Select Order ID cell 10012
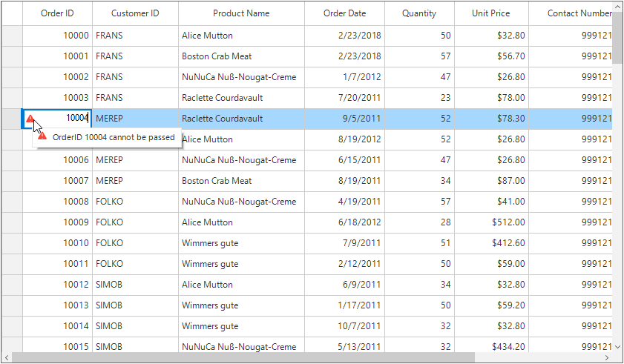The height and width of the screenshot is (364, 624). (57, 285)
